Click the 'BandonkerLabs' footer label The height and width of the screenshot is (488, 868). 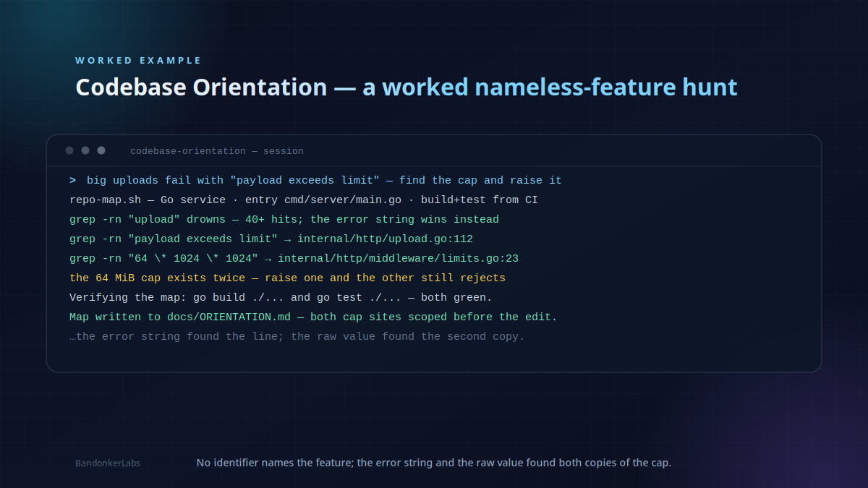pos(108,463)
